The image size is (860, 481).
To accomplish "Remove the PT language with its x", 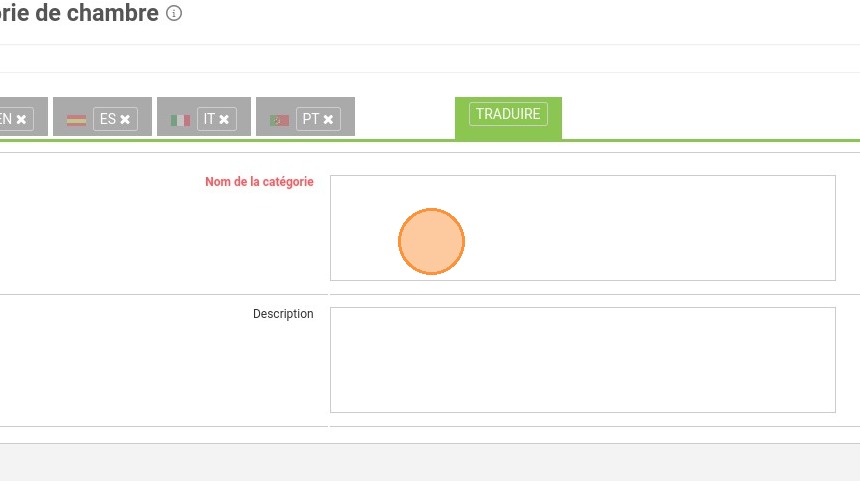I will [328, 119].
